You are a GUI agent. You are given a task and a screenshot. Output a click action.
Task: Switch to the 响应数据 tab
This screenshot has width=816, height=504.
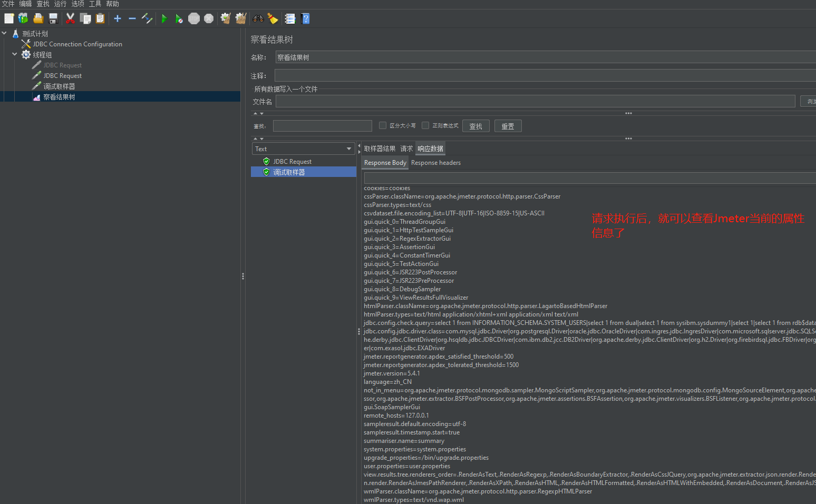click(430, 149)
